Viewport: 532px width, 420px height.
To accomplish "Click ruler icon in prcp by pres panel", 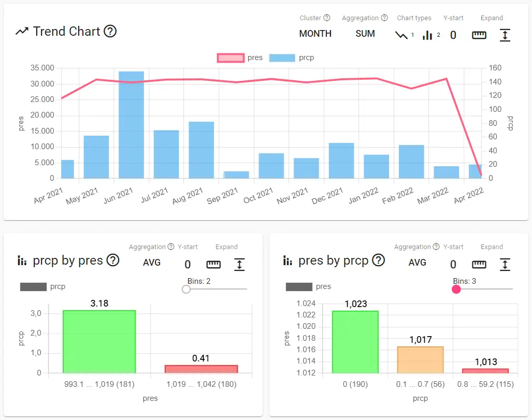I will pyautogui.click(x=213, y=264).
